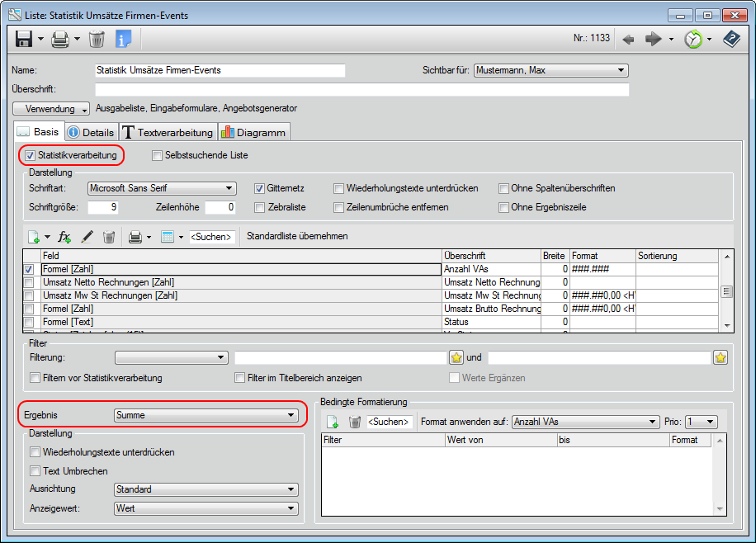Open the Diagramm tab
This screenshot has height=543, width=756.
click(253, 132)
